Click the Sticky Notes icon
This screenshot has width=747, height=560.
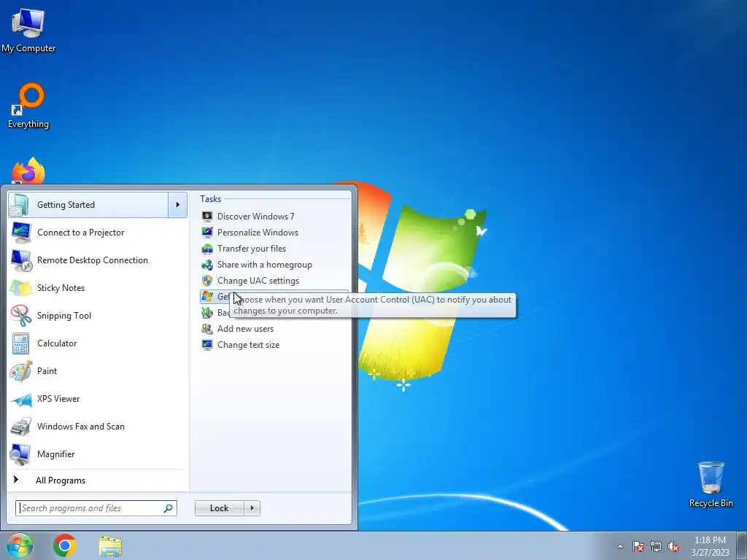coord(20,288)
